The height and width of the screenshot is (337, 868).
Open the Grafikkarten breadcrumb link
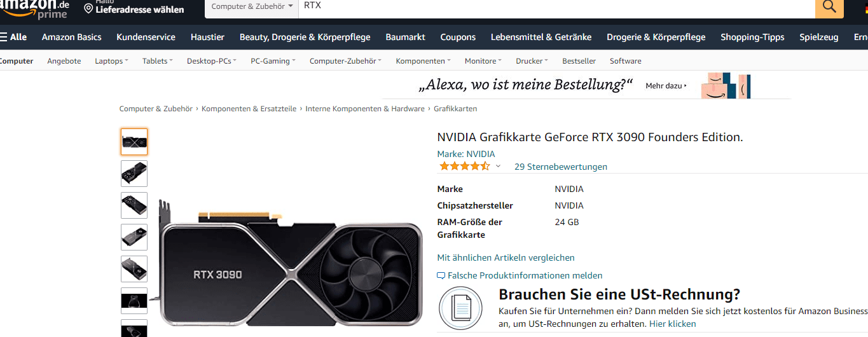[x=455, y=109]
